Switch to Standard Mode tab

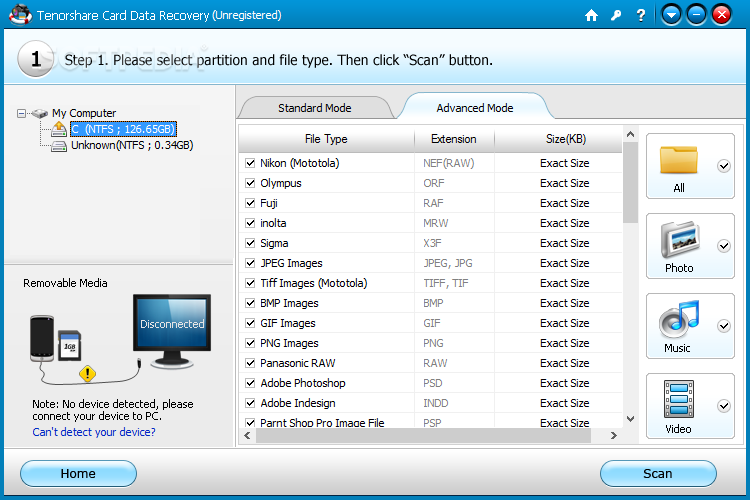tap(315, 108)
